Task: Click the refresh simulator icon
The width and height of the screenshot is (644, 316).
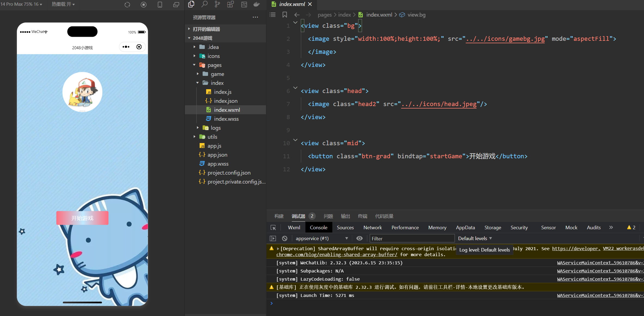Action: pos(127,5)
